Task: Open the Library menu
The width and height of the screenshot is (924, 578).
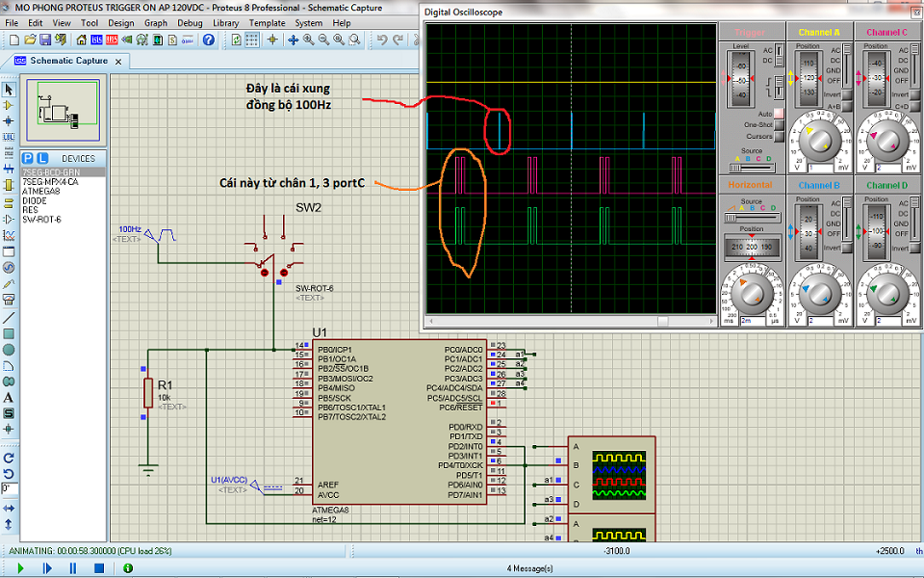Action: point(225,22)
